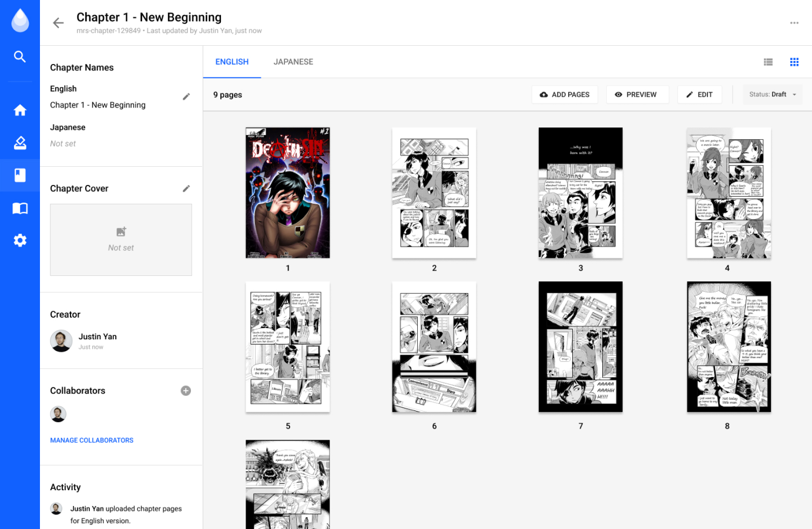Select page 7 thumbnail

tap(581, 347)
